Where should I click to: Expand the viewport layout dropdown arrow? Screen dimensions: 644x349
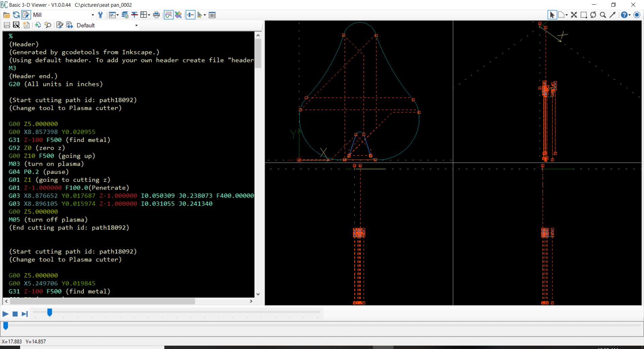click(149, 15)
